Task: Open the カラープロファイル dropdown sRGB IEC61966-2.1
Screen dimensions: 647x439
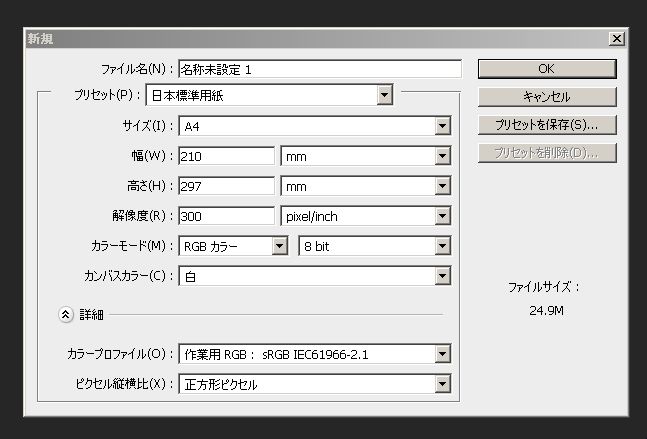Action: pos(315,354)
